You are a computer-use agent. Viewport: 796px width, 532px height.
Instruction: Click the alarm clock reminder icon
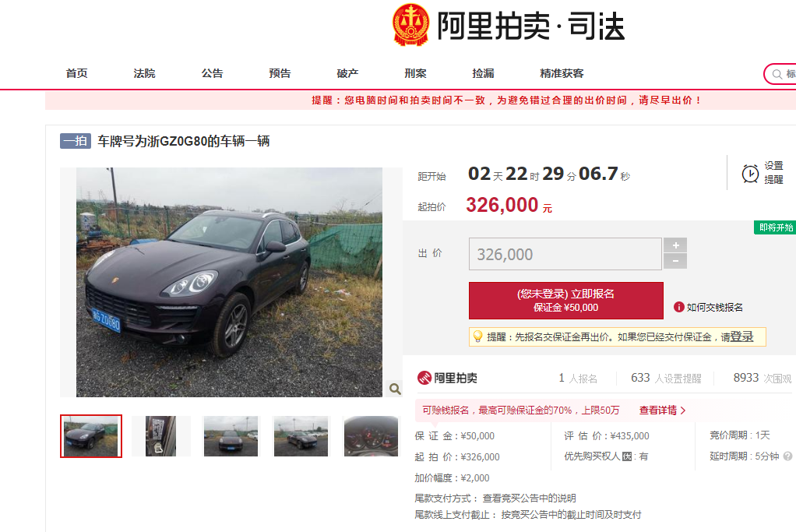[750, 174]
